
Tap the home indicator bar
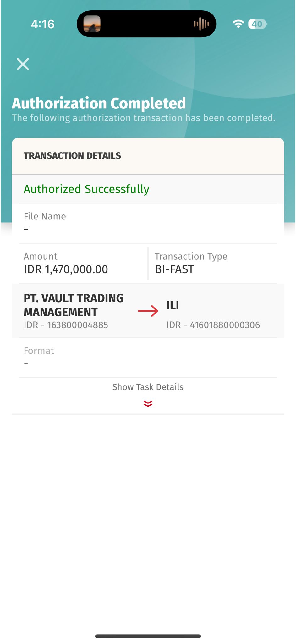(x=148, y=636)
